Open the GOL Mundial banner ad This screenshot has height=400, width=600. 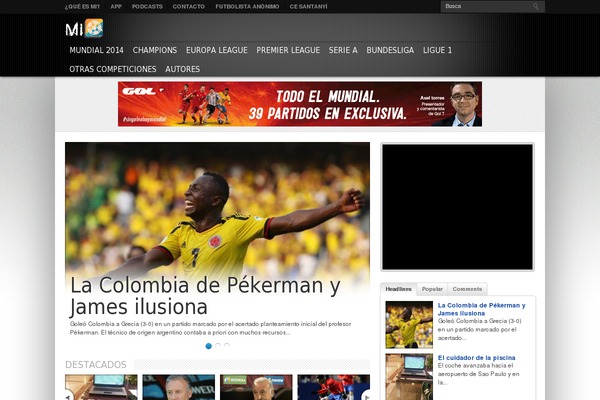coord(300,104)
